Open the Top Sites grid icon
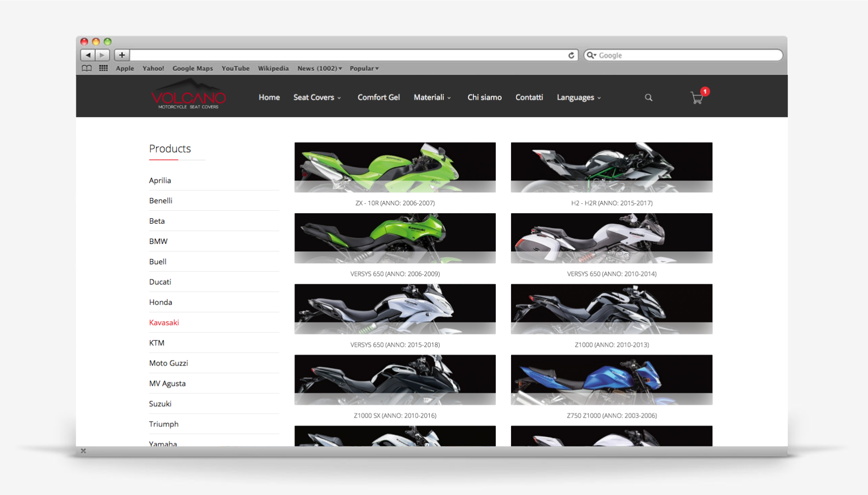 click(x=103, y=68)
